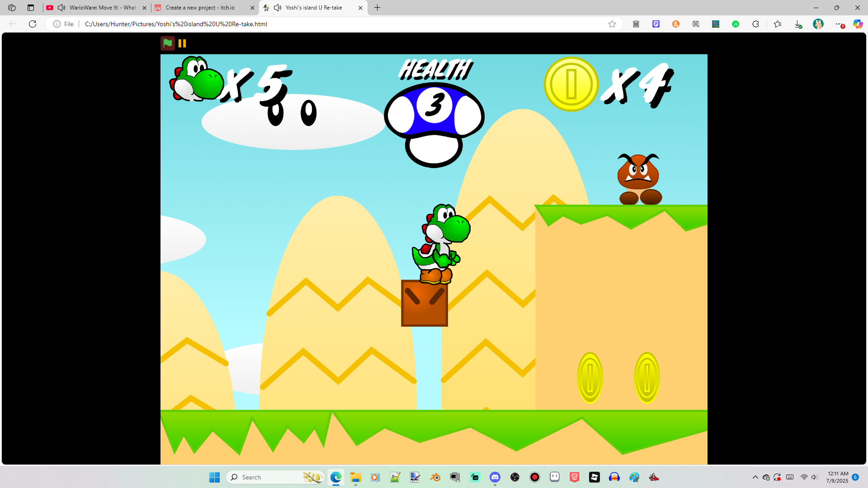
Task: Reload the current page
Action: [x=33, y=24]
